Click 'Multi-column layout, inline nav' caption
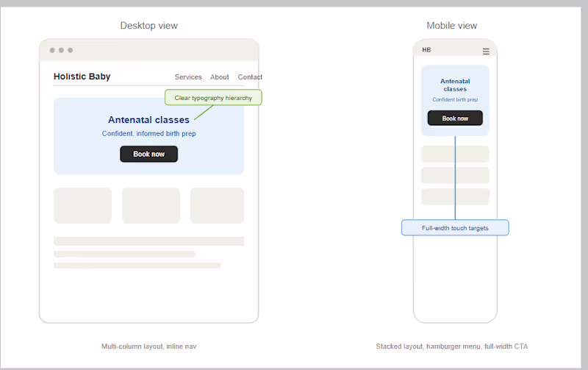 (x=149, y=346)
